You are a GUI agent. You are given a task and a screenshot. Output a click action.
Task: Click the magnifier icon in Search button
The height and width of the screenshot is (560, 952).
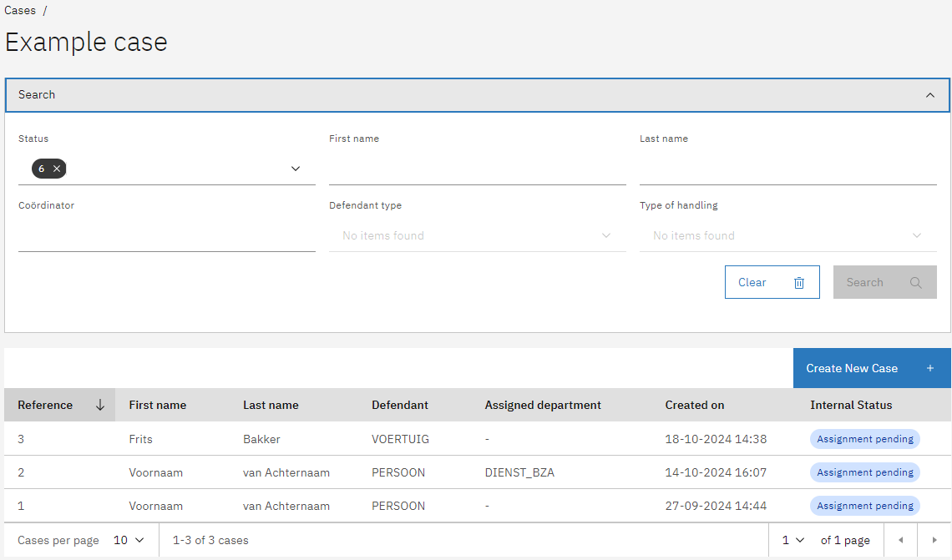pos(916,283)
